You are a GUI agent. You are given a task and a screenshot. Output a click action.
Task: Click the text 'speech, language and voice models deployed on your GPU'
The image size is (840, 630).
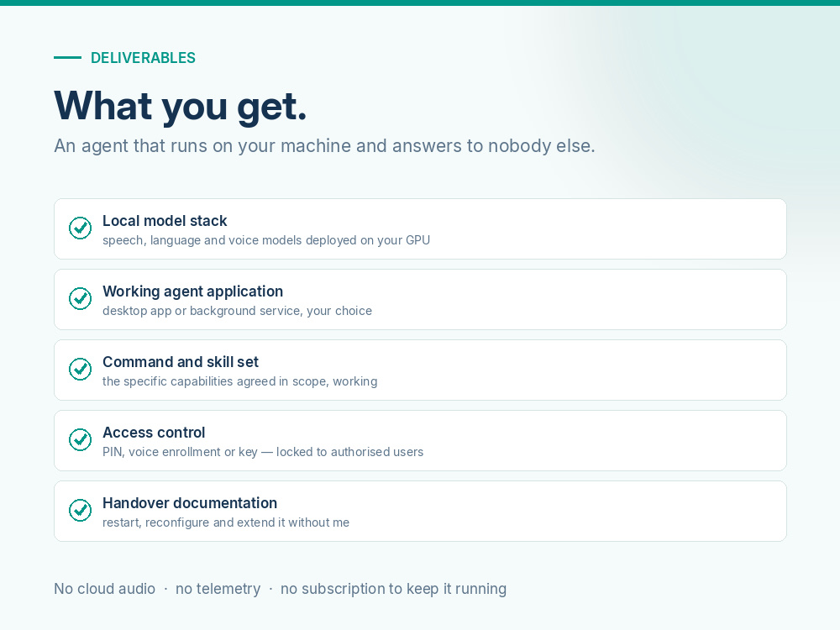click(266, 240)
